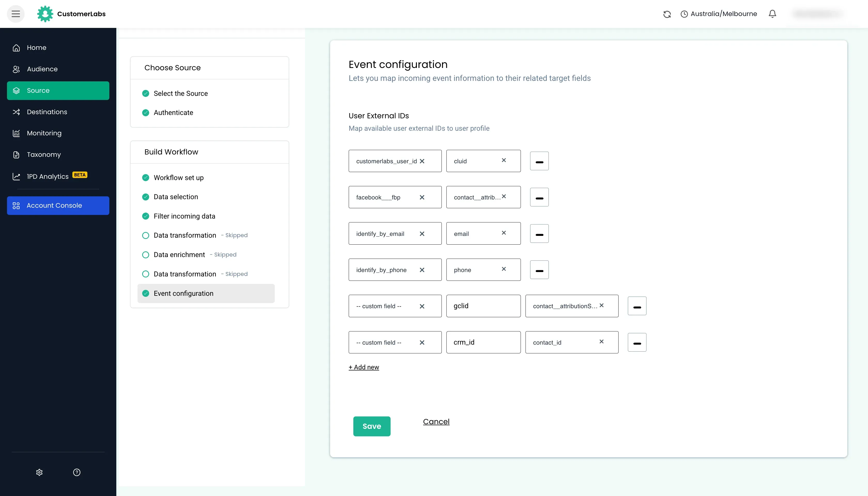This screenshot has width=868, height=496.
Task: Save the event configuration
Action: 372,426
